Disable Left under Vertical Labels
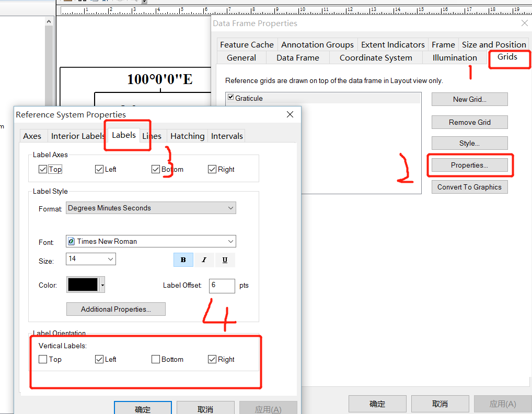The image size is (532, 414). tap(99, 359)
